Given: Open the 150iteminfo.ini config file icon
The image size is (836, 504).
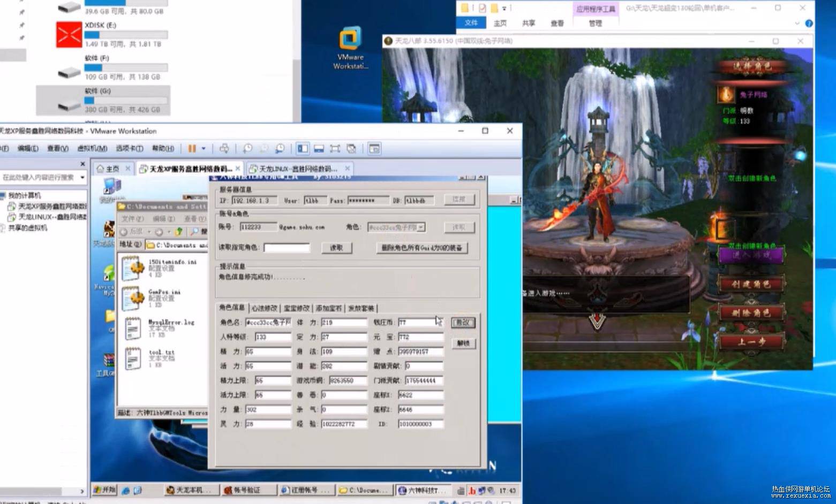Looking at the screenshot, I should tap(132, 269).
